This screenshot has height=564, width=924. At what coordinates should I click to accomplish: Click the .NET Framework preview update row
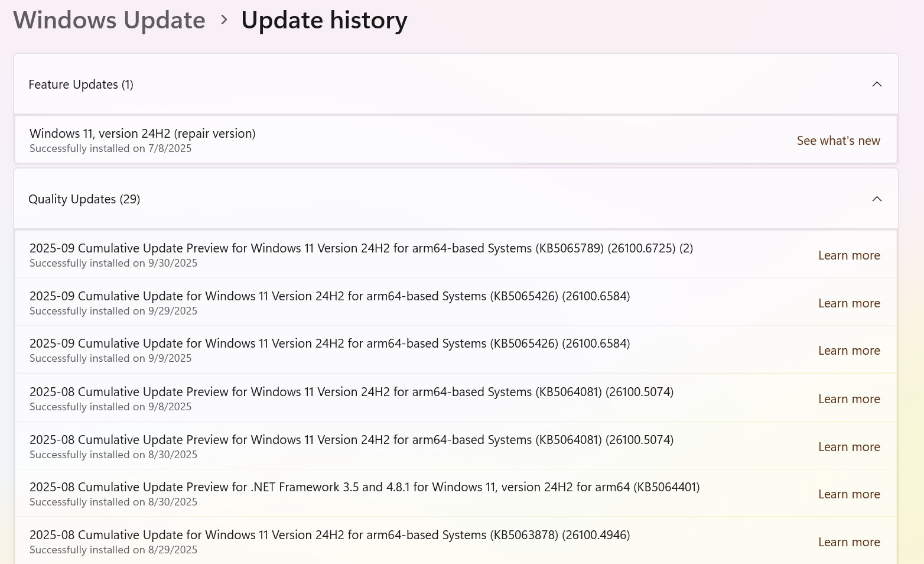pos(365,487)
